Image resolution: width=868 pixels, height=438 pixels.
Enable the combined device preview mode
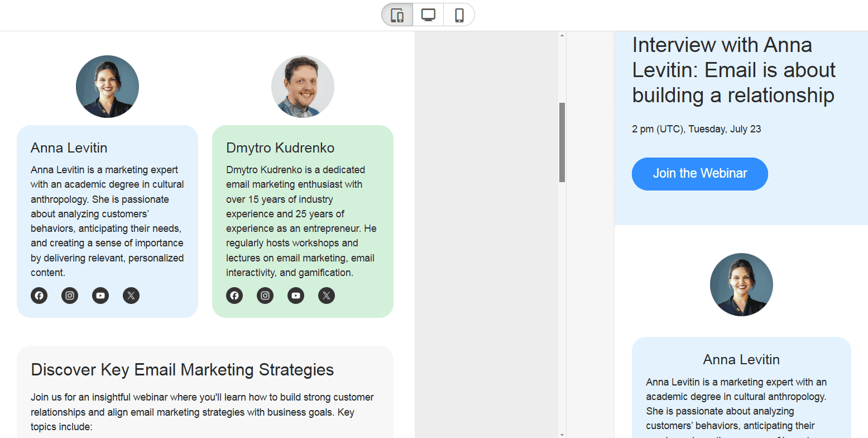[396, 15]
